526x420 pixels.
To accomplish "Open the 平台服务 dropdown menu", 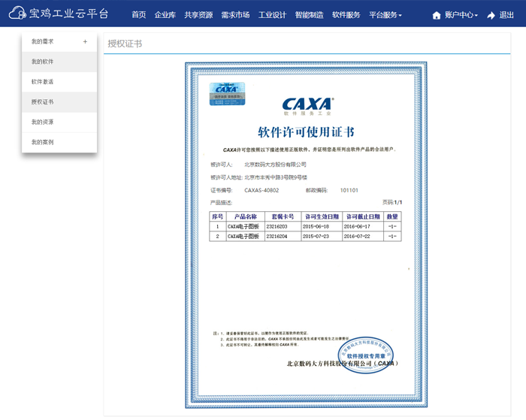I will (385, 15).
